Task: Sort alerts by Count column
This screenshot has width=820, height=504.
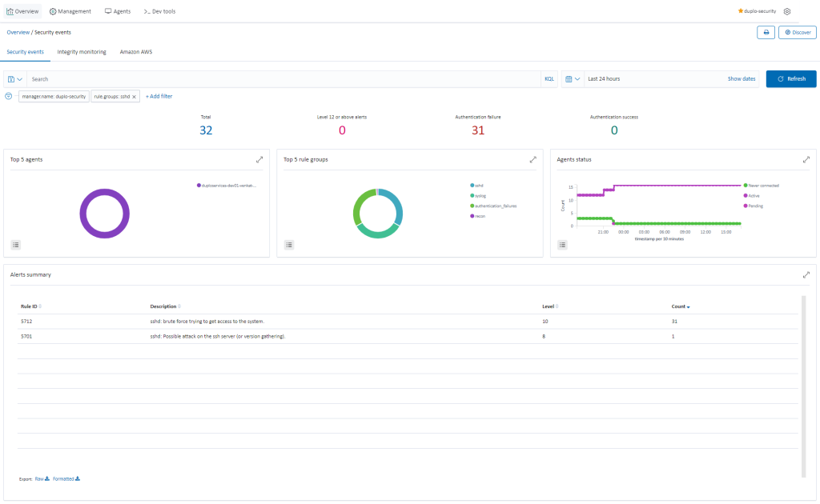Action: [681, 306]
